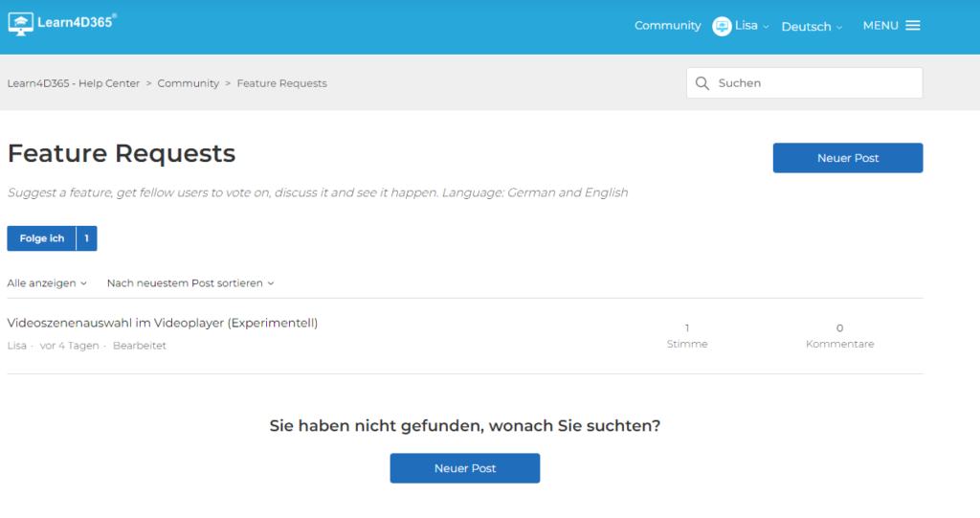
Task: Open Nach neuestem Post sortieren dropdown
Action: [x=190, y=282]
